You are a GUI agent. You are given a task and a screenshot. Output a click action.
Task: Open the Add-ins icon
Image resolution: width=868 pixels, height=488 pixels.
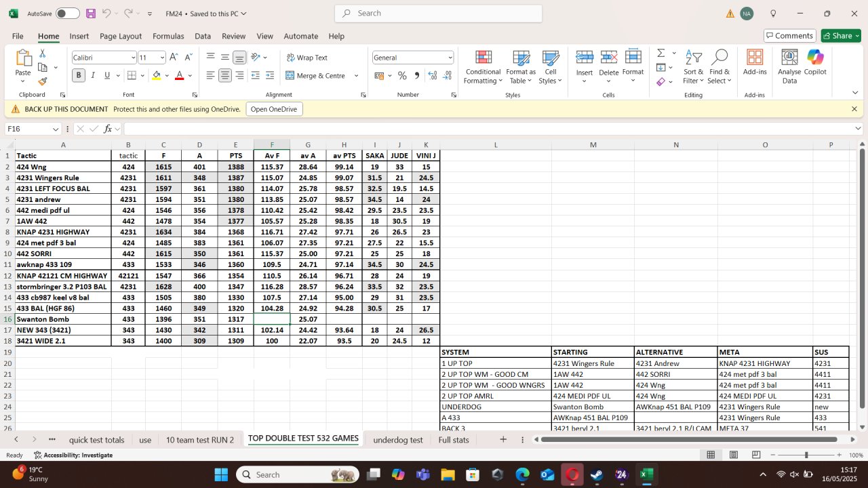pos(755,58)
